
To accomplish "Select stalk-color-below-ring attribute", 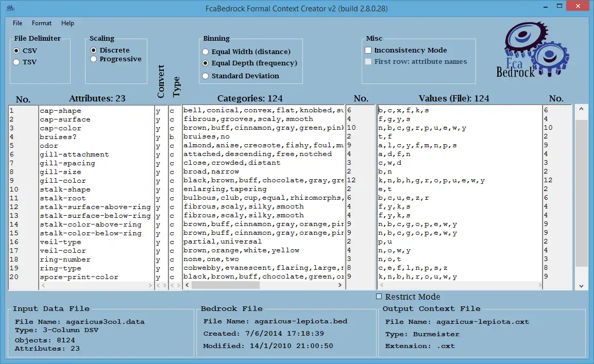I will pyautogui.click(x=91, y=233).
